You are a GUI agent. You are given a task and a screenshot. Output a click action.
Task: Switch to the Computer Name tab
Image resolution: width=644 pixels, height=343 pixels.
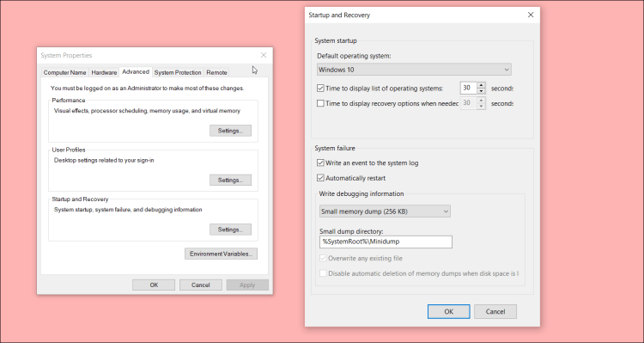pyautogui.click(x=64, y=72)
